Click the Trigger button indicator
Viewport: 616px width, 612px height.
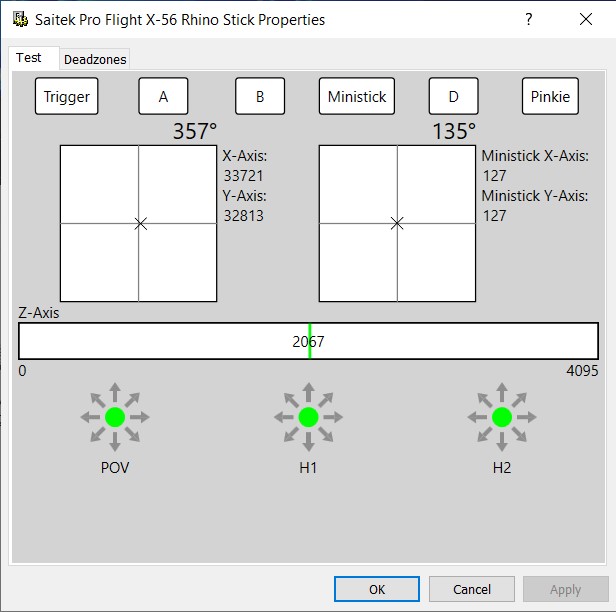(66, 96)
